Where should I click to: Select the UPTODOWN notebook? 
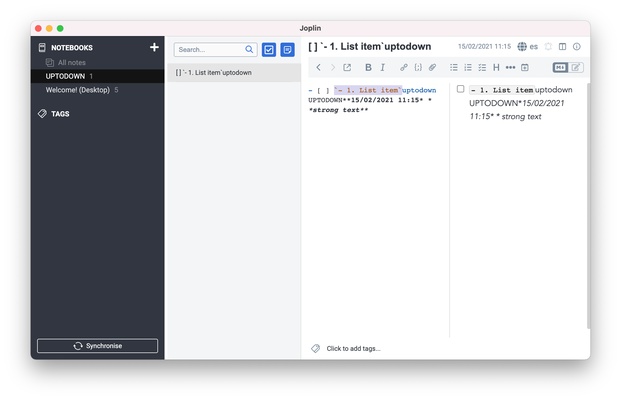pos(97,76)
